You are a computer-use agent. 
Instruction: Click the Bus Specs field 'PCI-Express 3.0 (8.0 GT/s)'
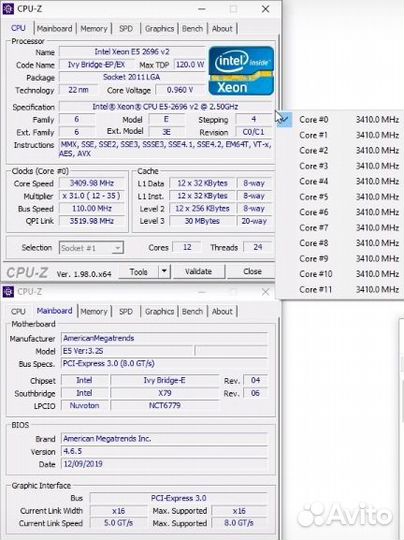point(165,363)
